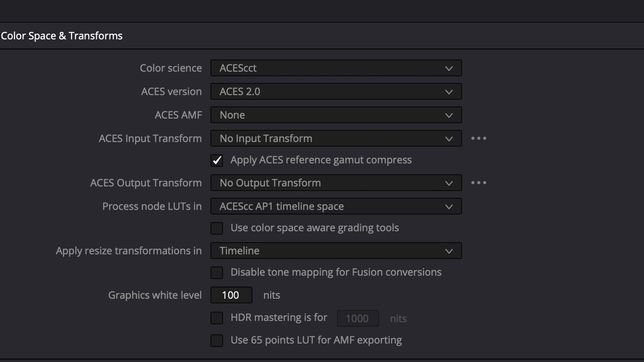This screenshot has height=362, width=644.
Task: Enable Use color space aware grading tools
Action: [217, 228]
